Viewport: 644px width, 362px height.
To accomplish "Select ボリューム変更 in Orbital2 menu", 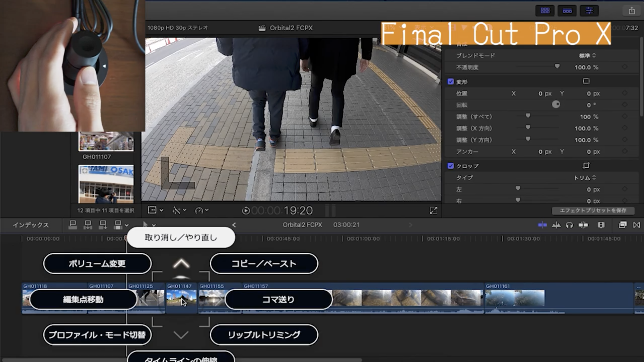I will 97,263.
